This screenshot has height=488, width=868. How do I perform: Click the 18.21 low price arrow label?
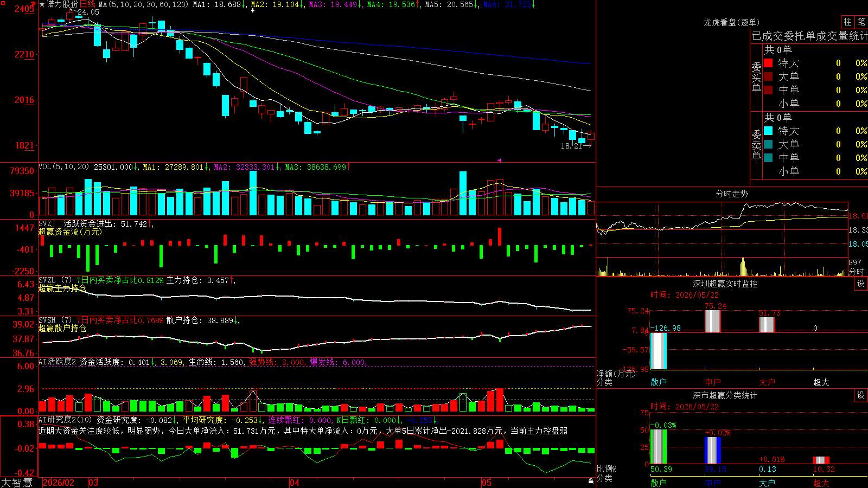(x=576, y=146)
